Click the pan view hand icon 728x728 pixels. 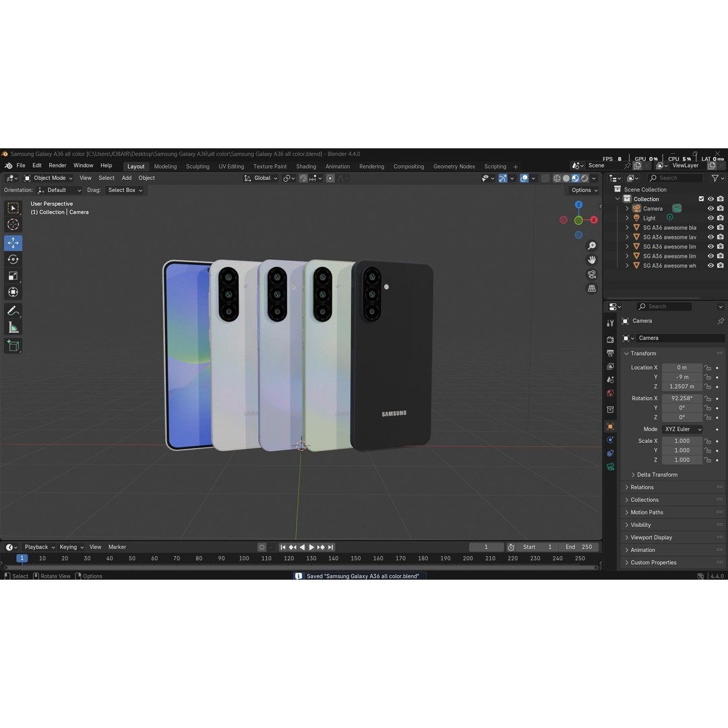592,260
